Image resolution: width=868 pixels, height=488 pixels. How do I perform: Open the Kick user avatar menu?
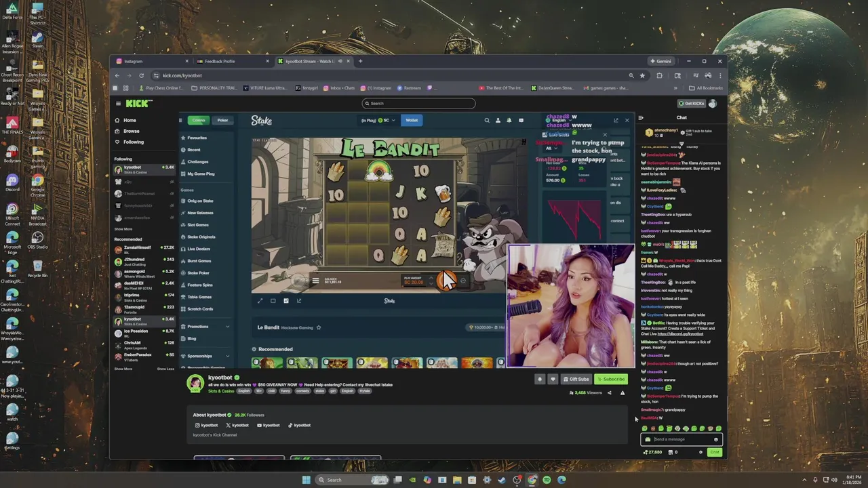click(x=713, y=104)
